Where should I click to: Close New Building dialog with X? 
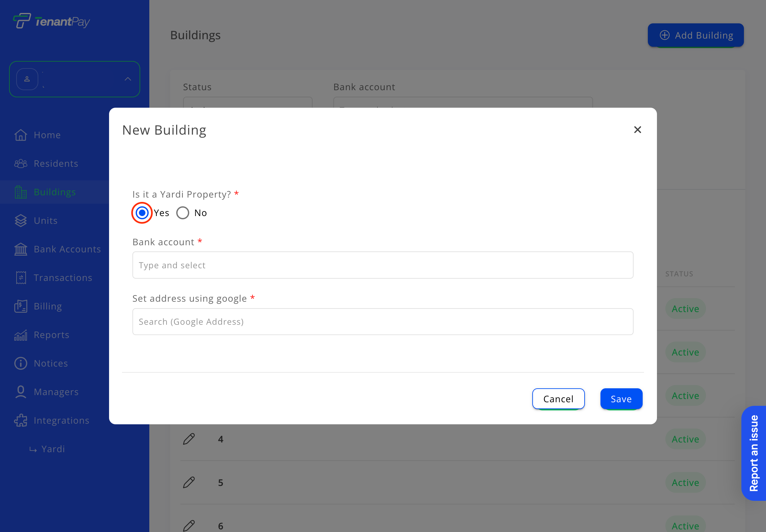[x=637, y=130]
